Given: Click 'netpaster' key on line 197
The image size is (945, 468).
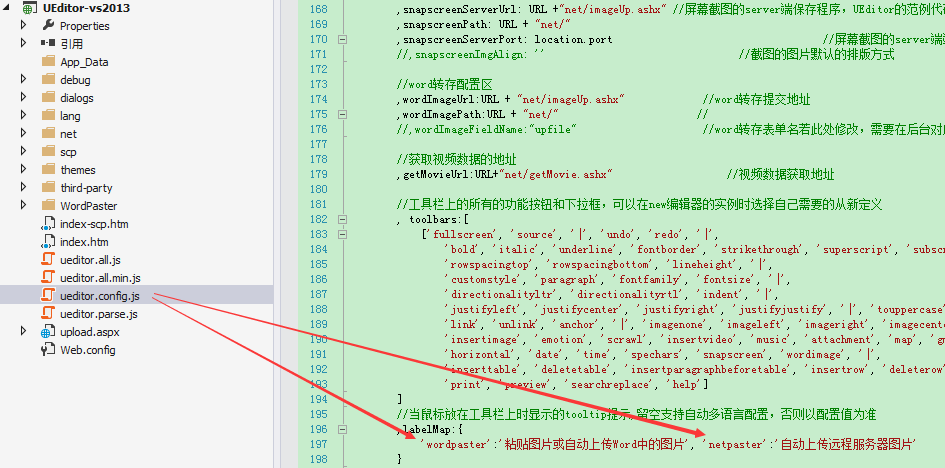Looking at the screenshot, I should click(x=738, y=445).
